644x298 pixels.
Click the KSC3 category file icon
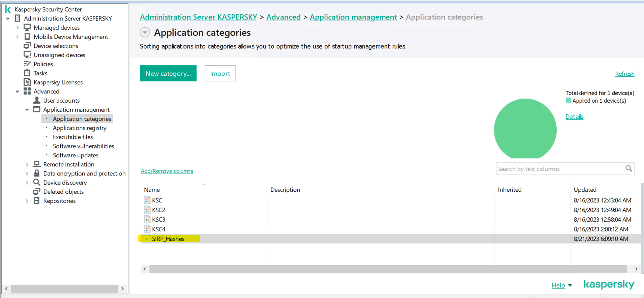point(147,219)
